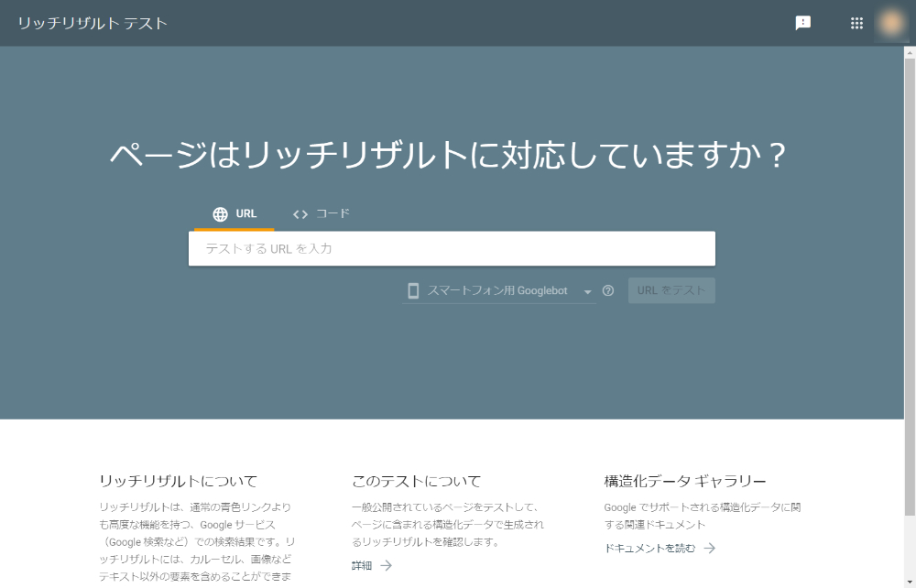Viewport: 916px width, 588px height.
Task: Click the リッチリザルト テスト header title
Action: click(x=93, y=24)
